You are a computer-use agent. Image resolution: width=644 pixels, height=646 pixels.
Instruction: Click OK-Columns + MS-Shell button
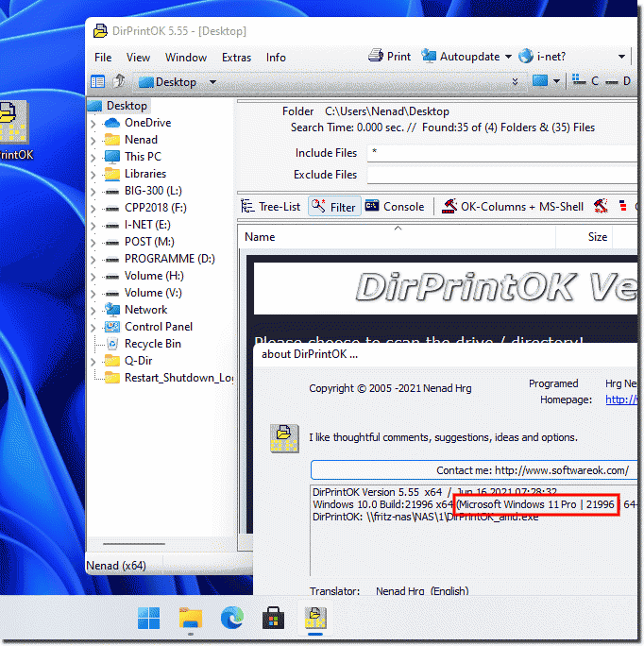click(x=512, y=207)
